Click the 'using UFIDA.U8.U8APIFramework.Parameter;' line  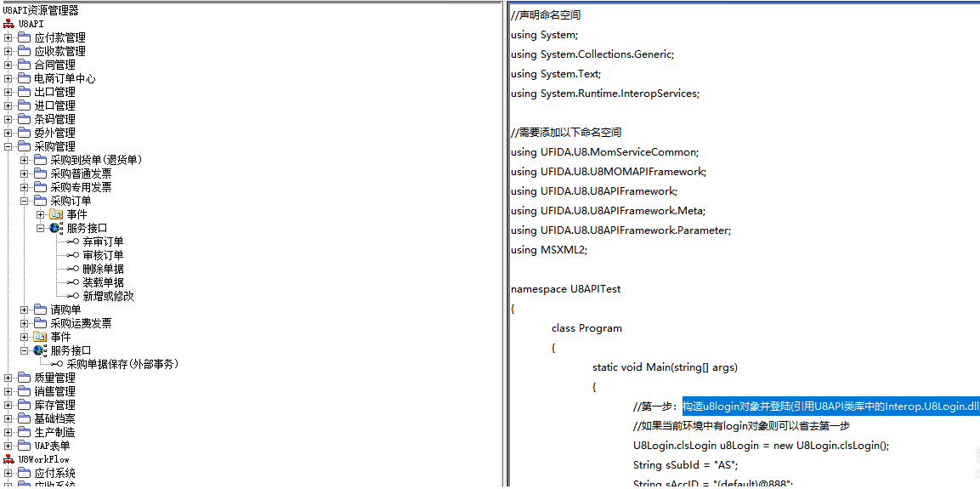point(620,230)
